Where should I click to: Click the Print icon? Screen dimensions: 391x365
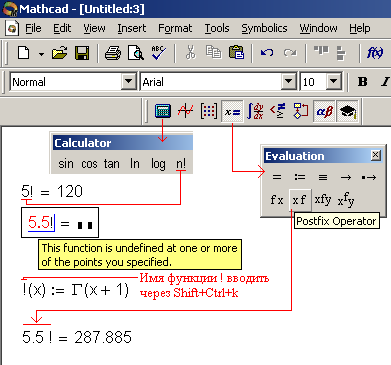113,53
